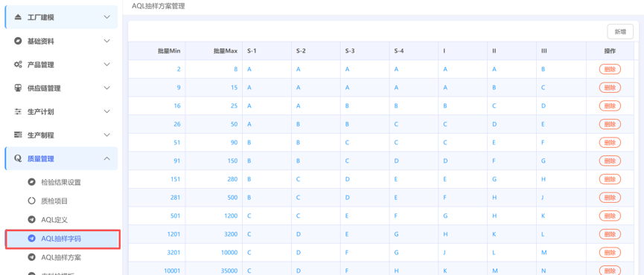
Task: Delete the row with 批量Min 3201
Action: 610,253
